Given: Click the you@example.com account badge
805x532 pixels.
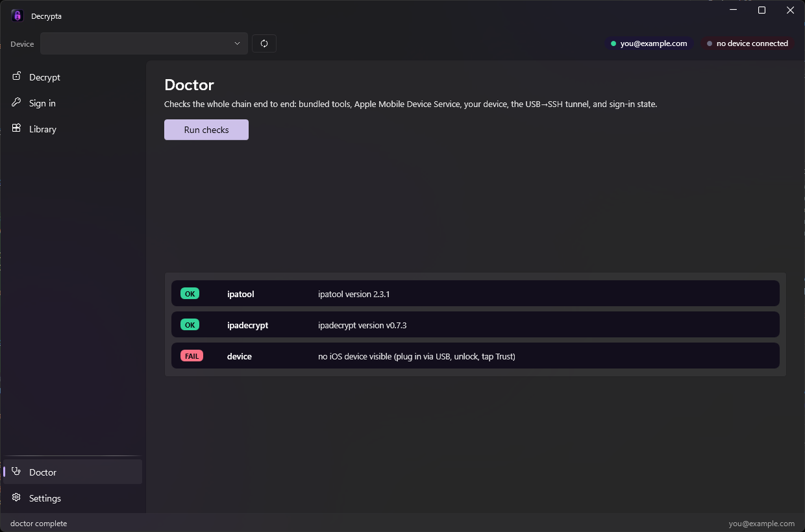Looking at the screenshot, I should pyautogui.click(x=649, y=43).
